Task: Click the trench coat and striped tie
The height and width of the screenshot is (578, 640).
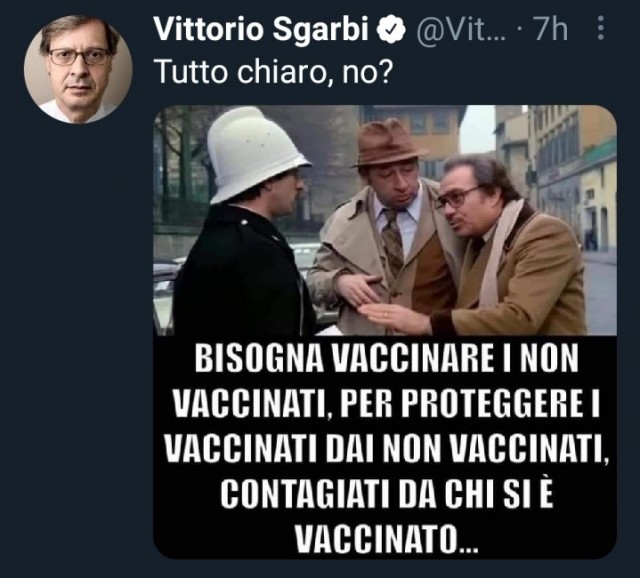Action: tap(384, 253)
